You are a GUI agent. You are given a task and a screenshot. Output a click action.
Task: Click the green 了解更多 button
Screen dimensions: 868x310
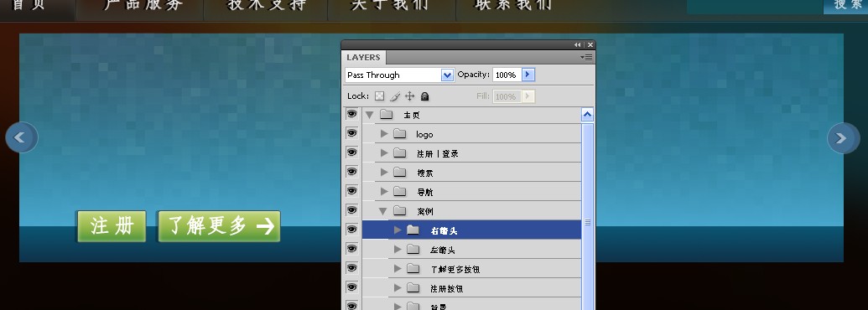click(219, 226)
